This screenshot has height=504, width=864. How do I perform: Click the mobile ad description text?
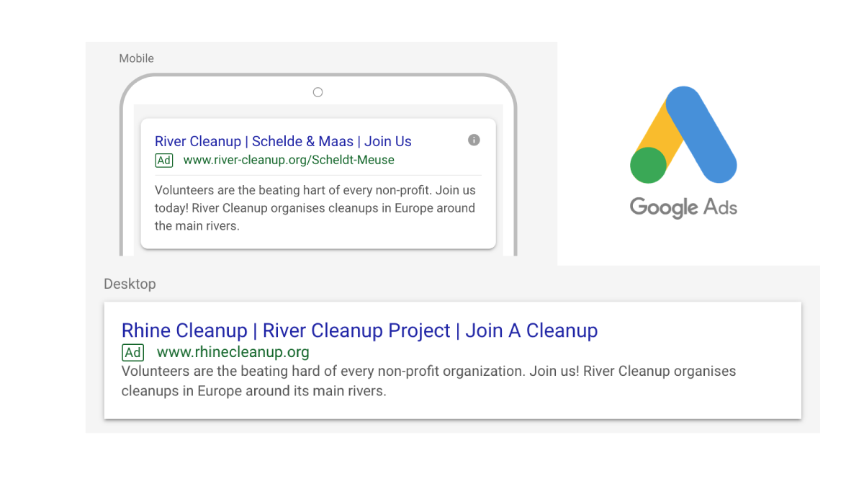(315, 208)
